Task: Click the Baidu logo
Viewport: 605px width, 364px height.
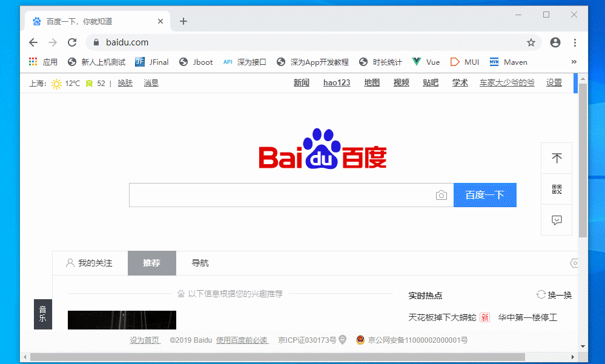Action: click(x=323, y=149)
